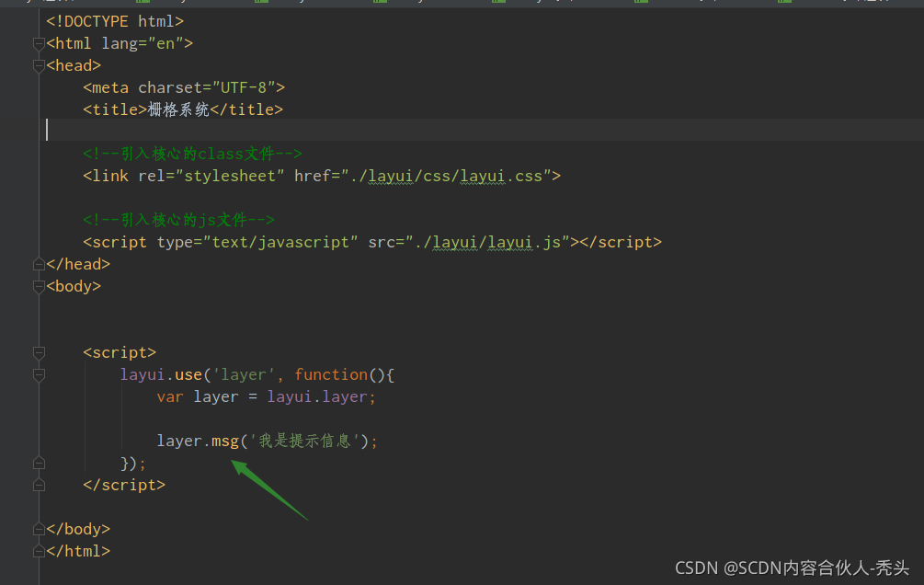Collapse the layui.use function fold marker

(39, 375)
